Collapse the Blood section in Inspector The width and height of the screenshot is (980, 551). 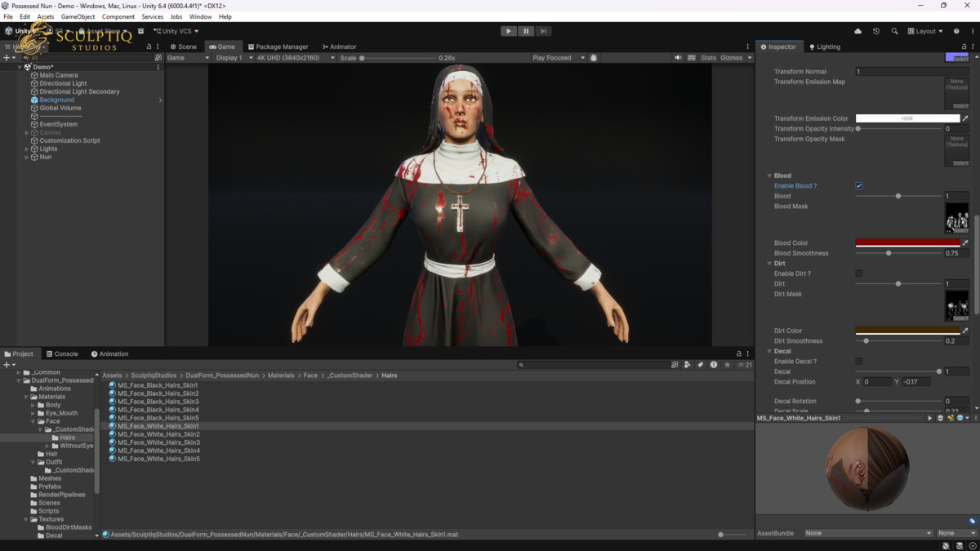click(769, 176)
